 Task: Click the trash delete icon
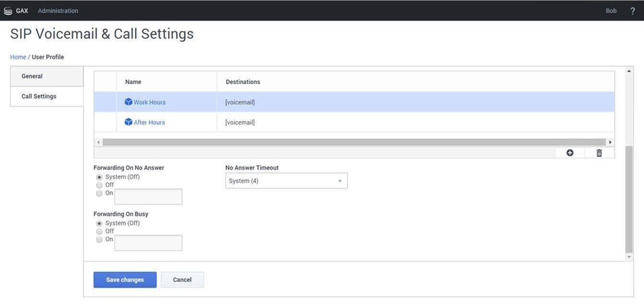(x=599, y=153)
